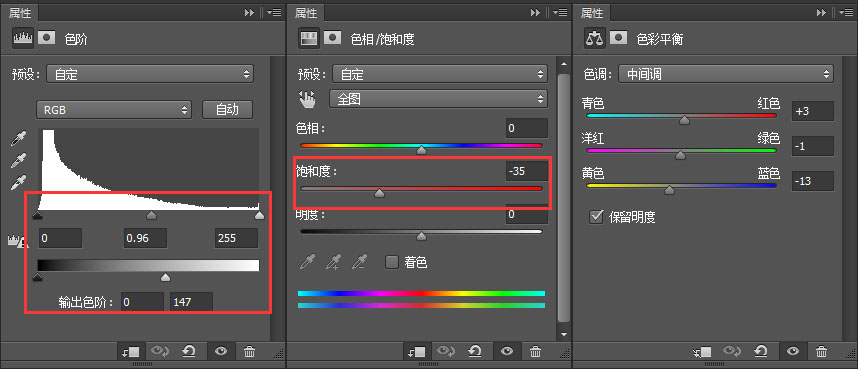Viewport: 858px width, 369px height.
Task: Select the white point eyedropper in Levels
Action: [18, 182]
